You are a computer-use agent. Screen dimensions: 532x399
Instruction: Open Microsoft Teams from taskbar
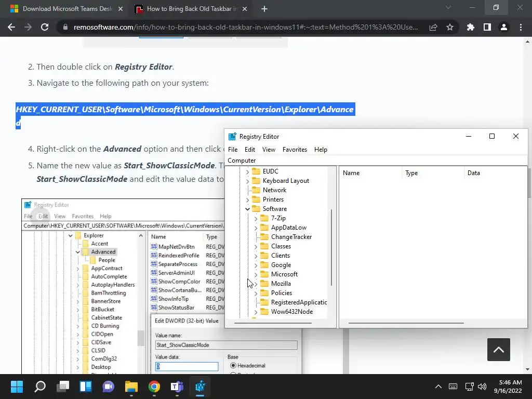coord(177,387)
